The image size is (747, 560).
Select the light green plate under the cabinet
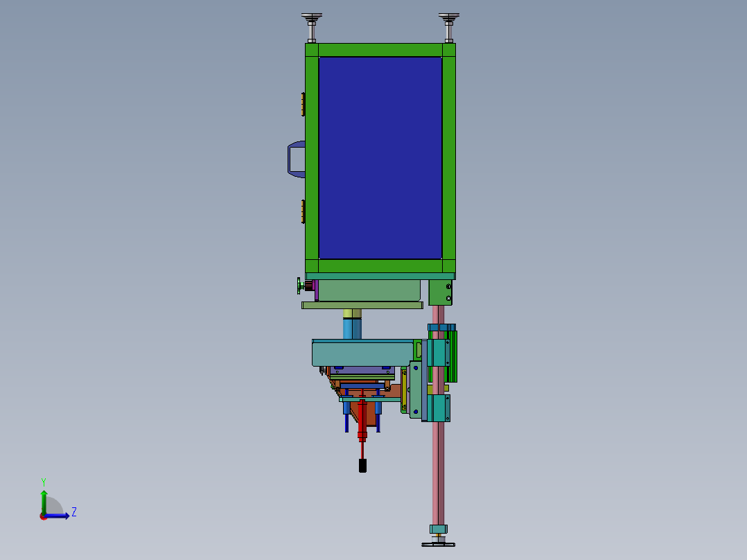(x=362, y=305)
